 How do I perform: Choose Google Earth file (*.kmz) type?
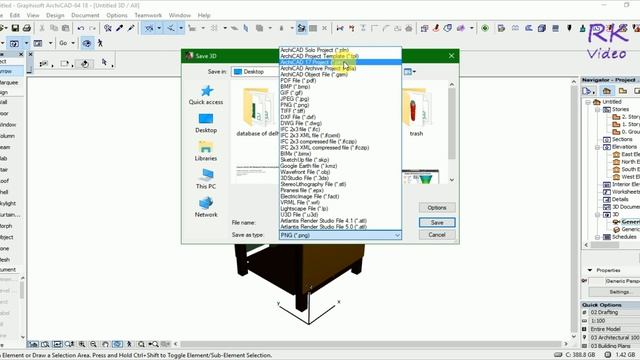pos(340,166)
